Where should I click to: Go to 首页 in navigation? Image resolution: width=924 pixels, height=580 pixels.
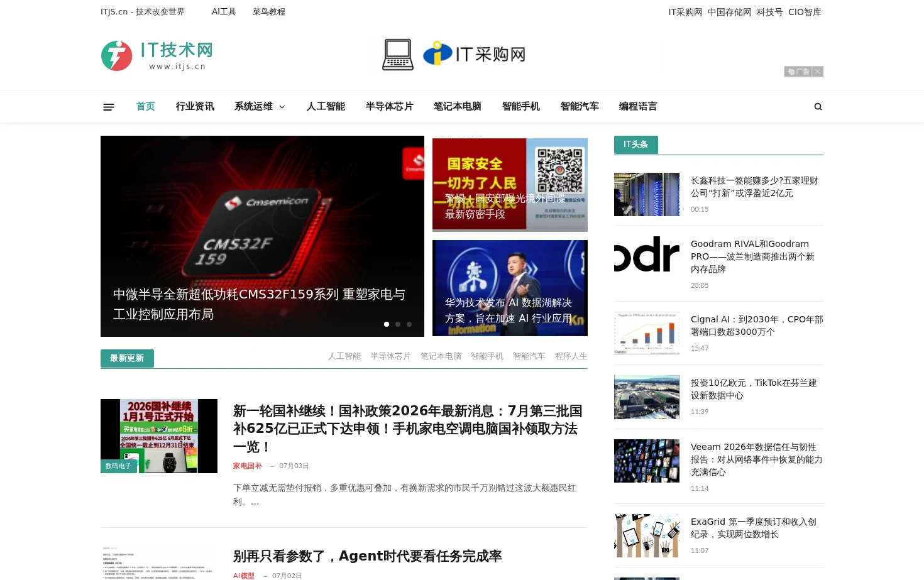pos(146,106)
